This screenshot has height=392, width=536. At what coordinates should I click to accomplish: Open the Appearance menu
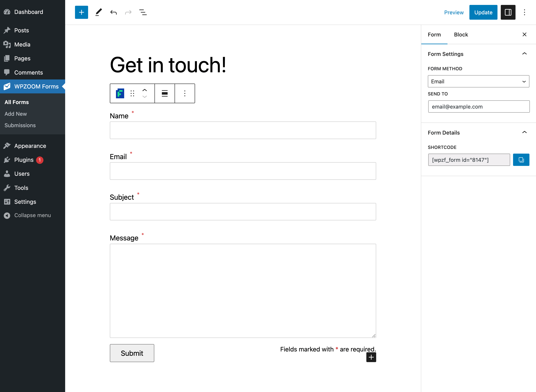(33, 146)
